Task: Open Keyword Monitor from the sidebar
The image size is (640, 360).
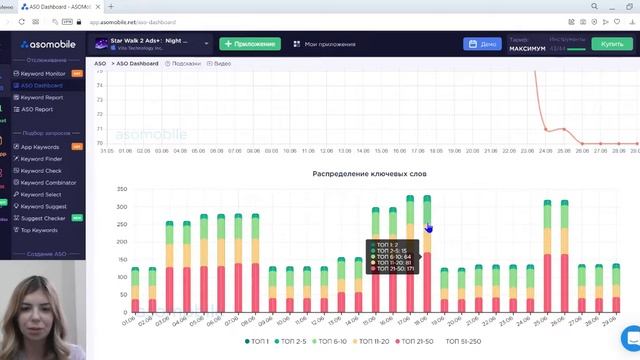Action: 43,74
